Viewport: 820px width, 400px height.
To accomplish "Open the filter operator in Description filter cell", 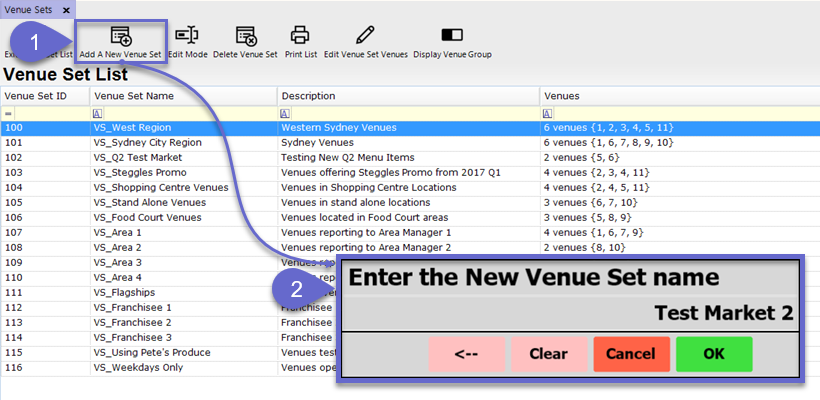I will click(x=285, y=113).
